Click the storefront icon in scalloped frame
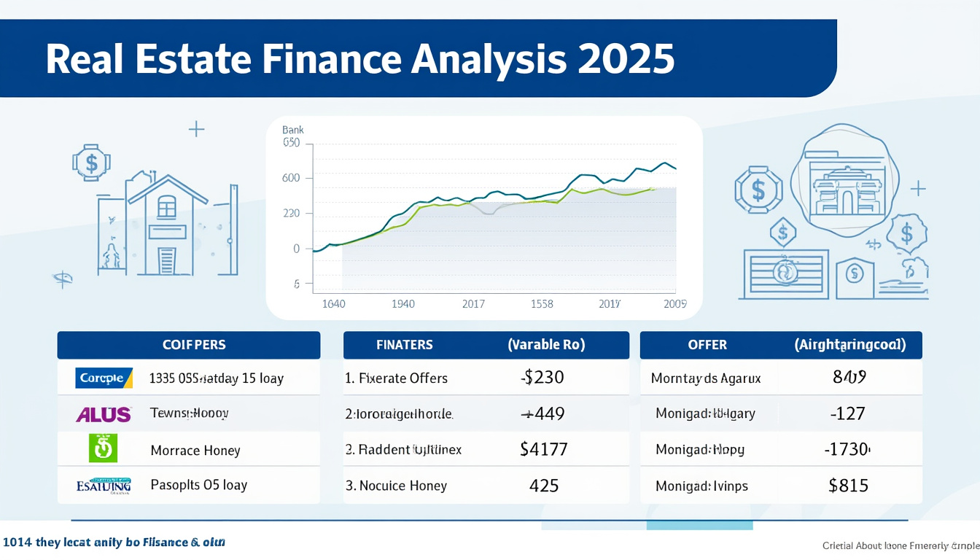This screenshot has height=560, width=980. [844, 179]
